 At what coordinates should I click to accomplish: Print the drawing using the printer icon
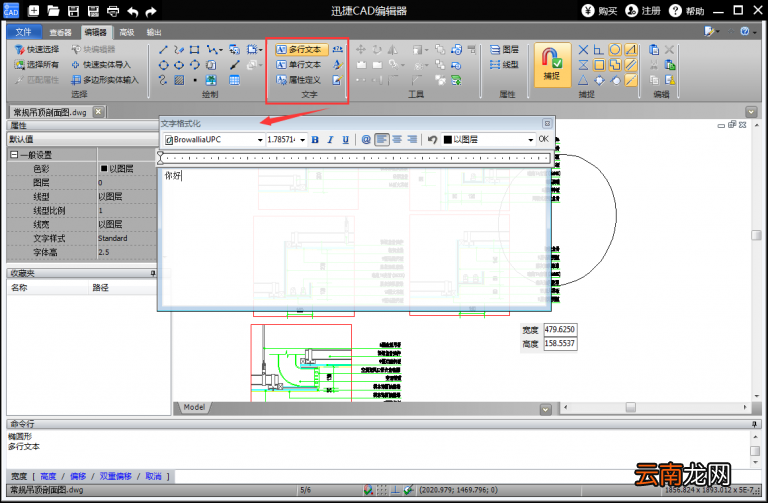113,11
